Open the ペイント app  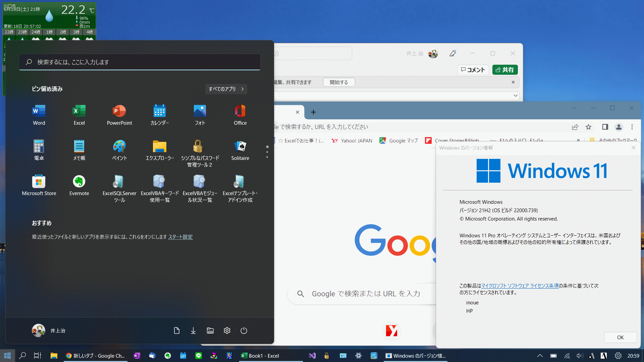click(x=119, y=150)
